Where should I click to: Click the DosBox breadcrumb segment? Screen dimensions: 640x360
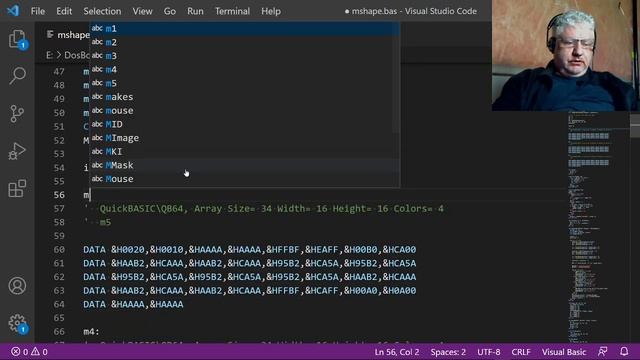click(77, 55)
